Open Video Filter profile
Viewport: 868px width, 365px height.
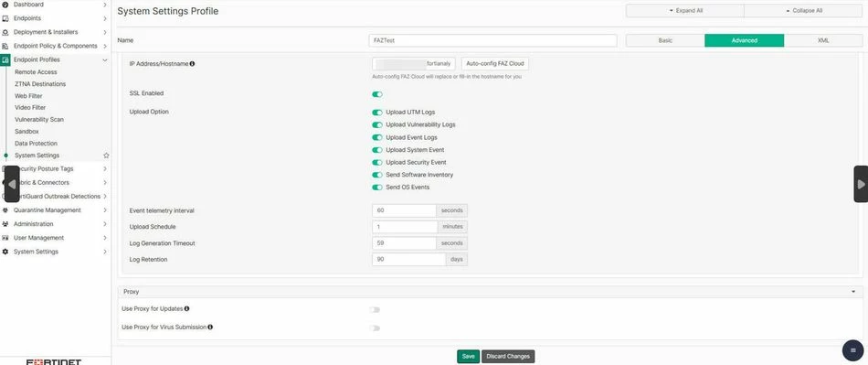[x=30, y=108]
